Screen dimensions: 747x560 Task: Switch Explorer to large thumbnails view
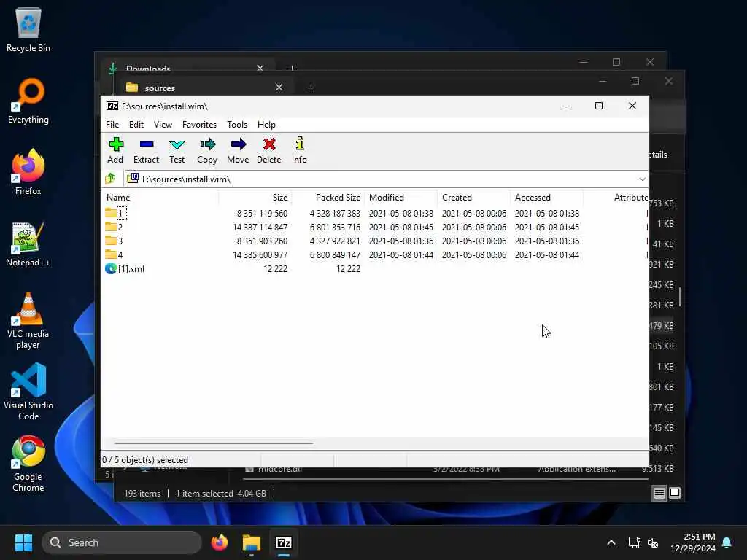pos(675,493)
